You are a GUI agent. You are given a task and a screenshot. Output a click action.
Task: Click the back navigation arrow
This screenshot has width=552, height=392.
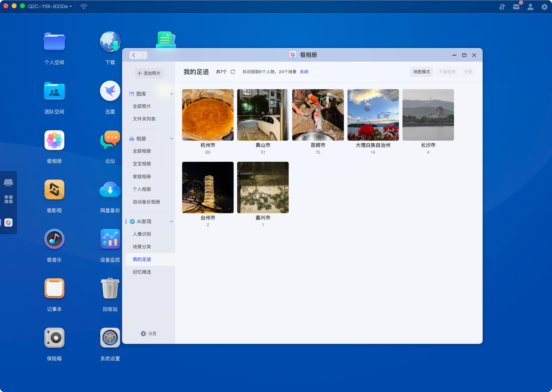pos(134,55)
